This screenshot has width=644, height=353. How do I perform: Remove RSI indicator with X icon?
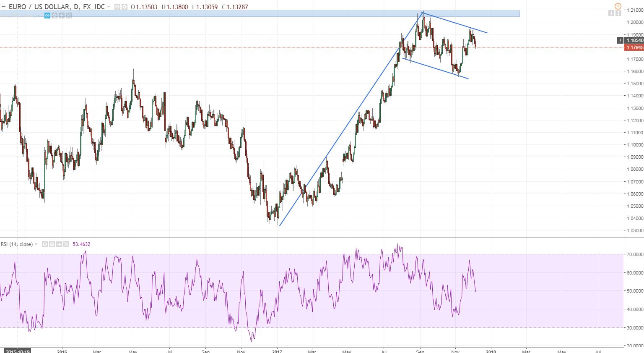pos(66,244)
